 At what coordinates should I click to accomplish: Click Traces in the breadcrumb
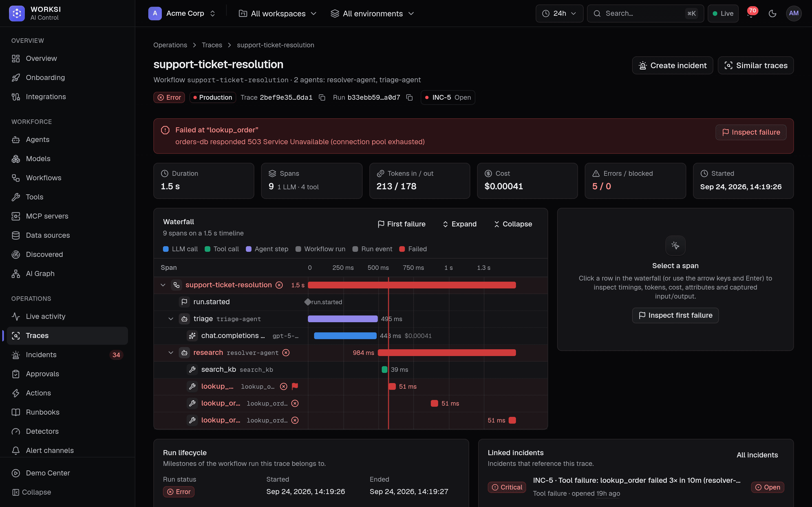click(x=212, y=45)
